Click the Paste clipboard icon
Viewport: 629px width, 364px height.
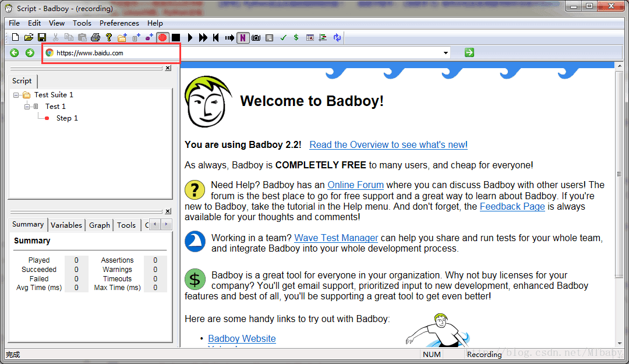[x=82, y=37]
